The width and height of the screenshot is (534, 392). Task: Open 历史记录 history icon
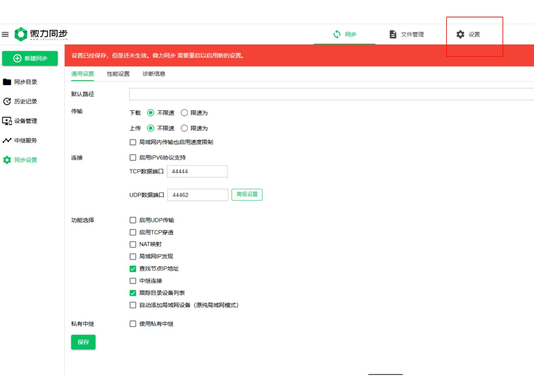(x=7, y=102)
